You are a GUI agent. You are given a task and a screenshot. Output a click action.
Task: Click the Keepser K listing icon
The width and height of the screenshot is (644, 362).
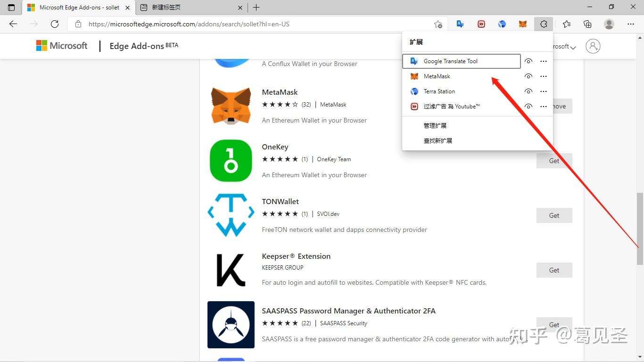(231, 270)
